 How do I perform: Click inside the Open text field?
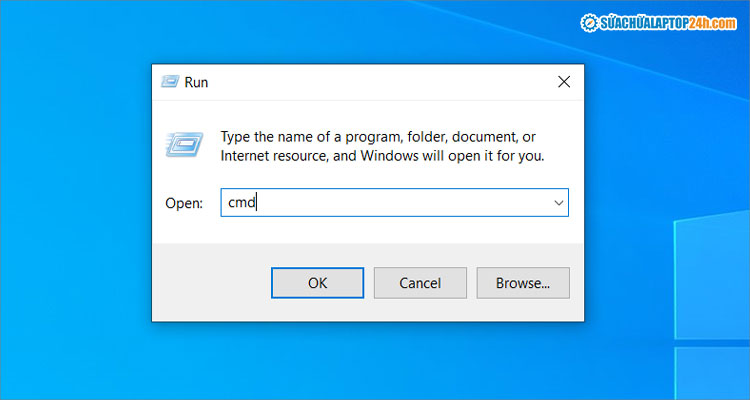point(400,202)
